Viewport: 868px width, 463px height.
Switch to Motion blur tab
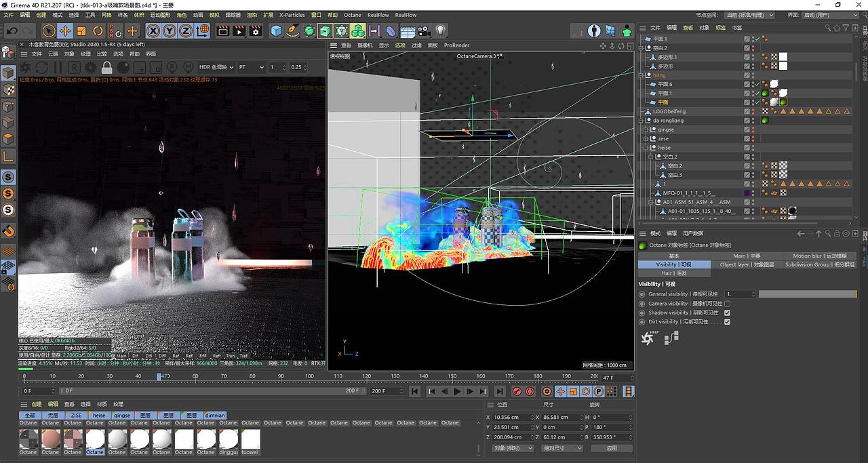pos(819,256)
